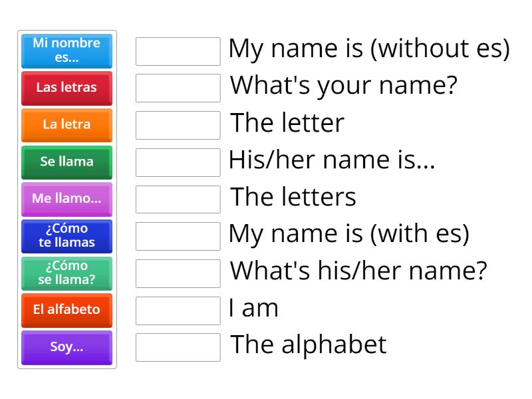Pick the '¿Cómo se llama?' teal tile
The width and height of the screenshot is (532, 399).
(x=67, y=273)
